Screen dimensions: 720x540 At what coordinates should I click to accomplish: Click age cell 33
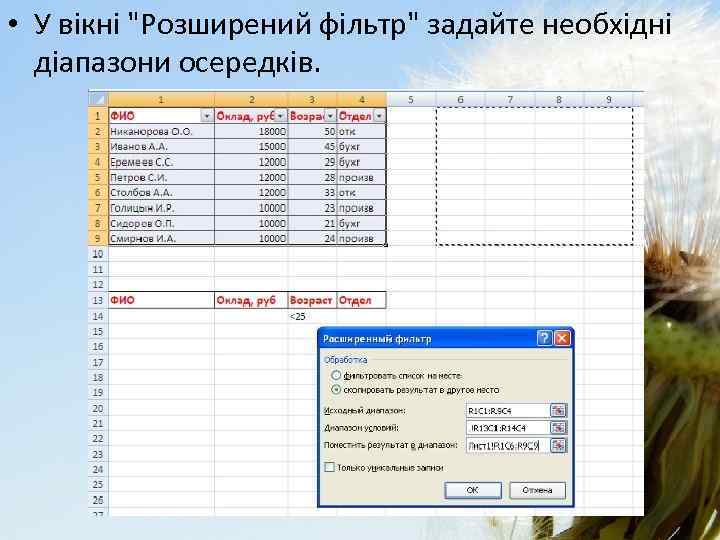click(x=312, y=192)
